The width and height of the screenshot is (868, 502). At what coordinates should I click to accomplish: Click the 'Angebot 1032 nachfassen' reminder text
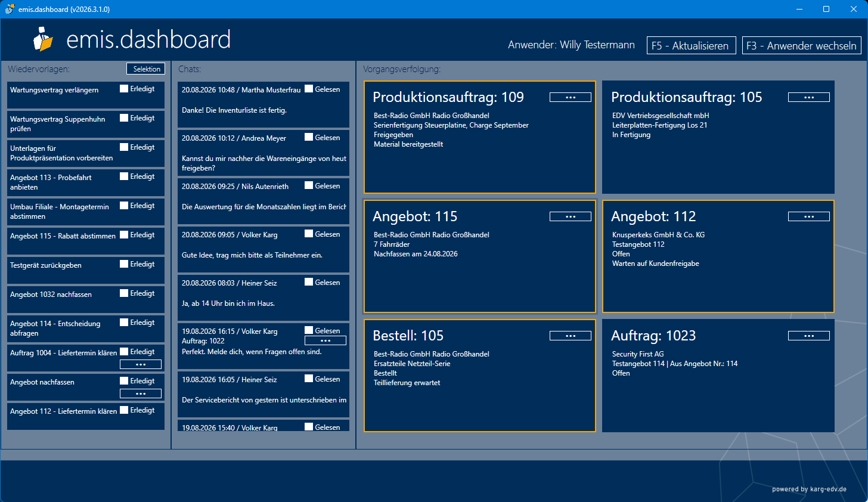[x=51, y=295]
